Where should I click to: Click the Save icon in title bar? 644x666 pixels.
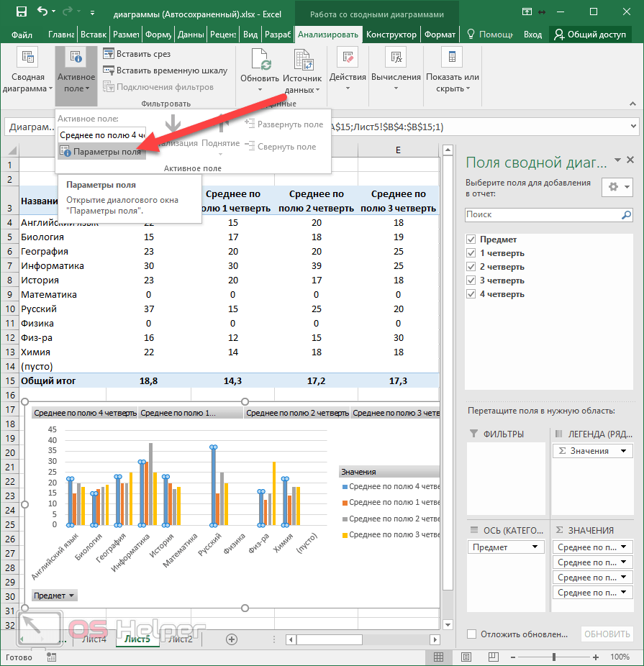(21, 12)
